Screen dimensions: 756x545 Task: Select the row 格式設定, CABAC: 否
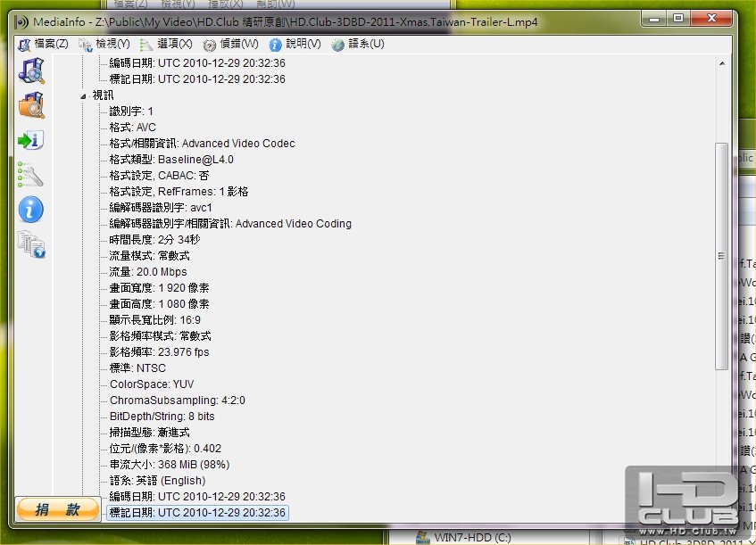[159, 176]
